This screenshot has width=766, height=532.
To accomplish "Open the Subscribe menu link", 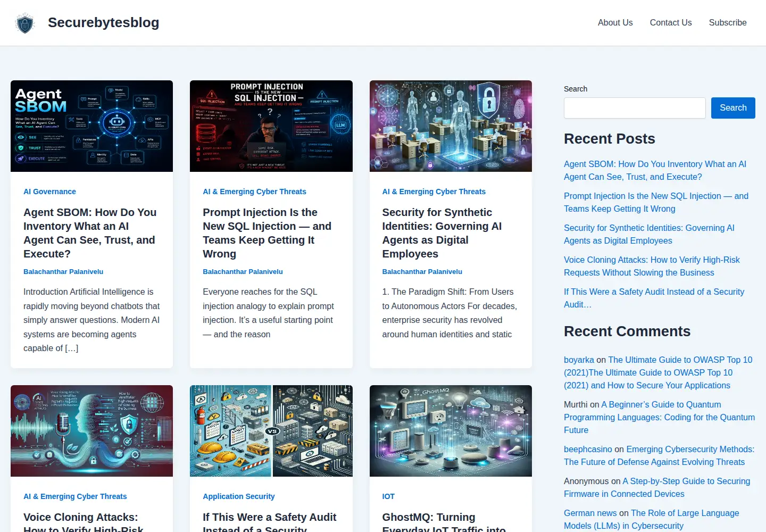I will tap(728, 22).
